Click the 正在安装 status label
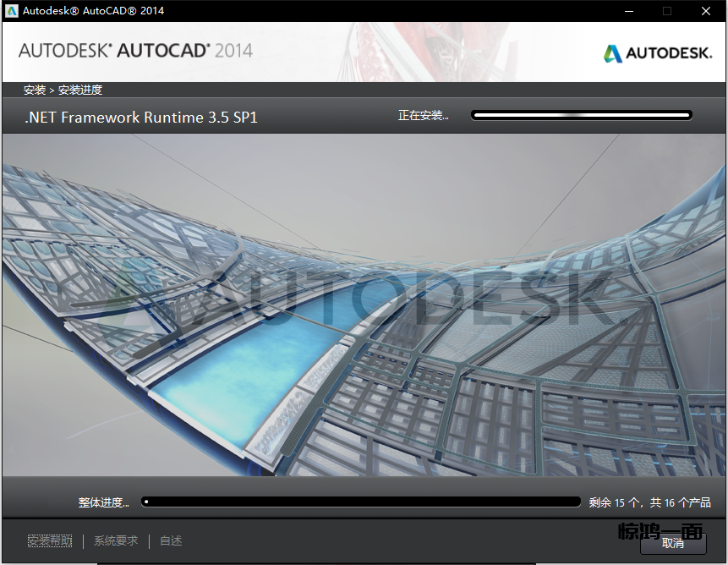 [x=423, y=116]
